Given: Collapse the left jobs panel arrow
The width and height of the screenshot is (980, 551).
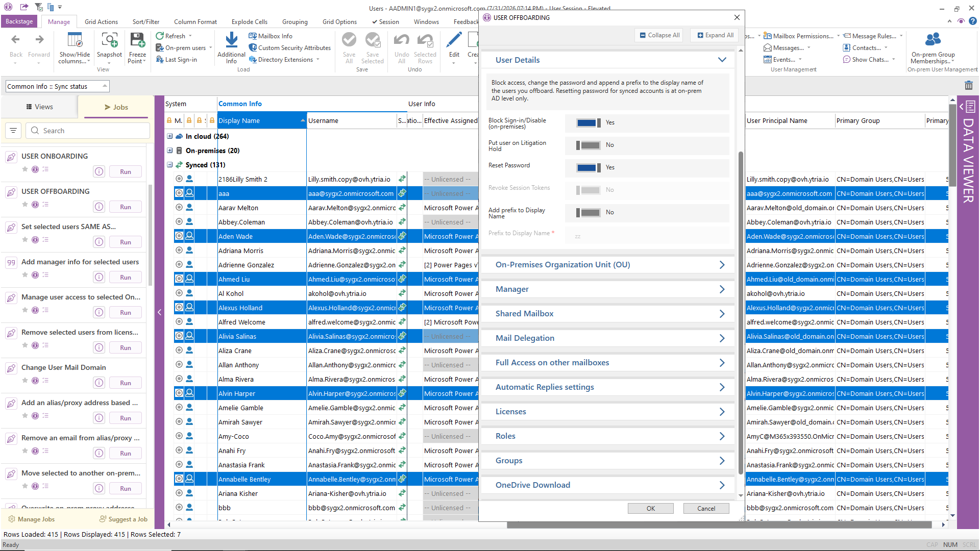Looking at the screenshot, I should [159, 312].
